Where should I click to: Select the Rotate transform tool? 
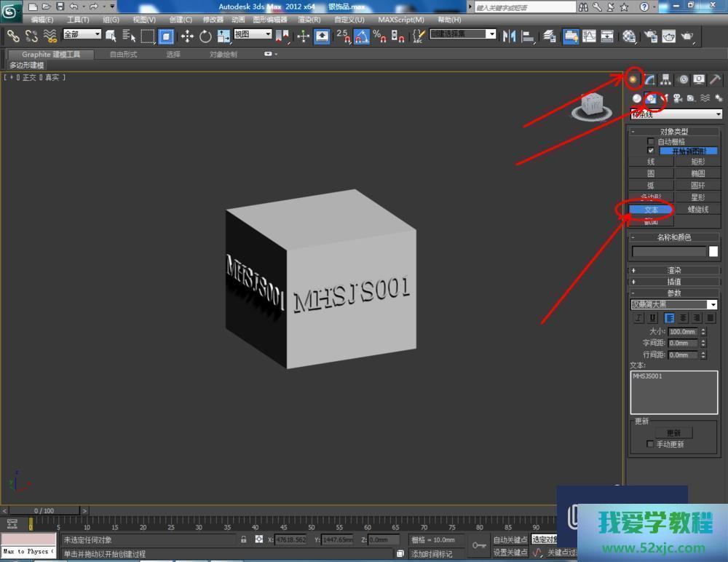click(x=205, y=36)
